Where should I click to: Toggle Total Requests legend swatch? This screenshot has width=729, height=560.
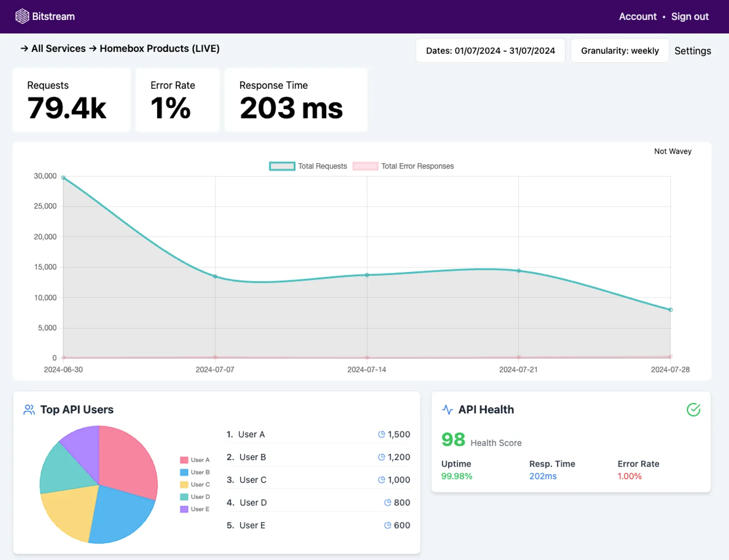(282, 166)
